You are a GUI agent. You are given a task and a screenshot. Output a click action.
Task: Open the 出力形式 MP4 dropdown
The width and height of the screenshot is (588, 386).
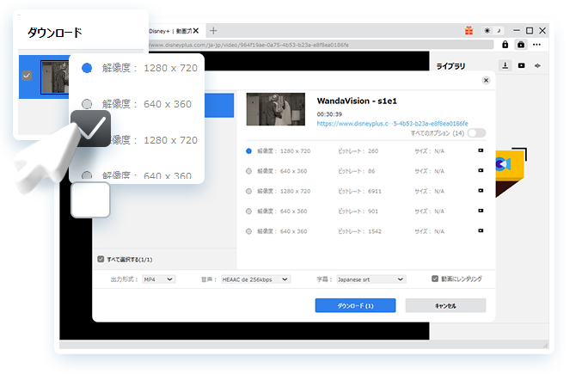coord(158,279)
